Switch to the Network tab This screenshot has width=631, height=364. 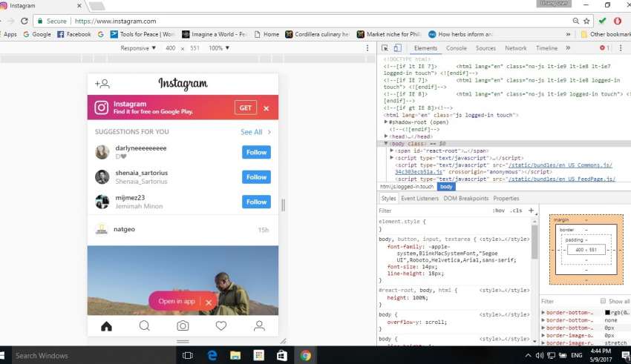(515, 48)
